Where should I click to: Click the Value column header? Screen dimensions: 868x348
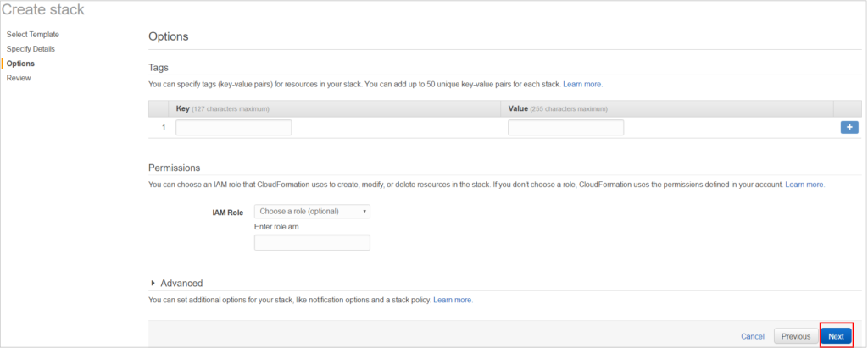pyautogui.click(x=518, y=108)
